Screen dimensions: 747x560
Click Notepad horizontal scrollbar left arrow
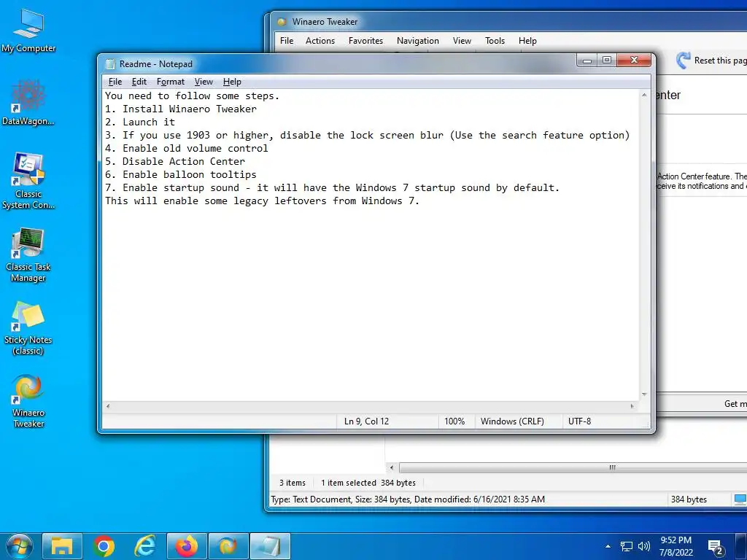click(x=108, y=406)
